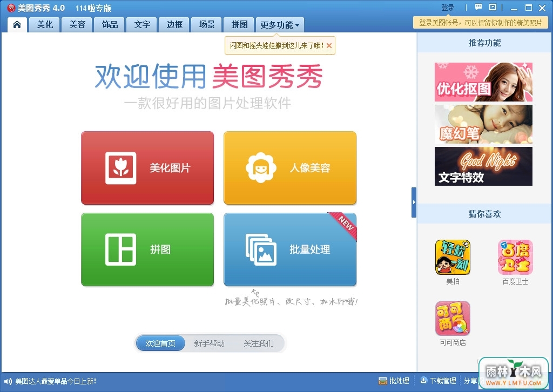Expand the 更多功能 dropdown
Image resolution: width=553 pixels, height=392 pixels.
280,25
